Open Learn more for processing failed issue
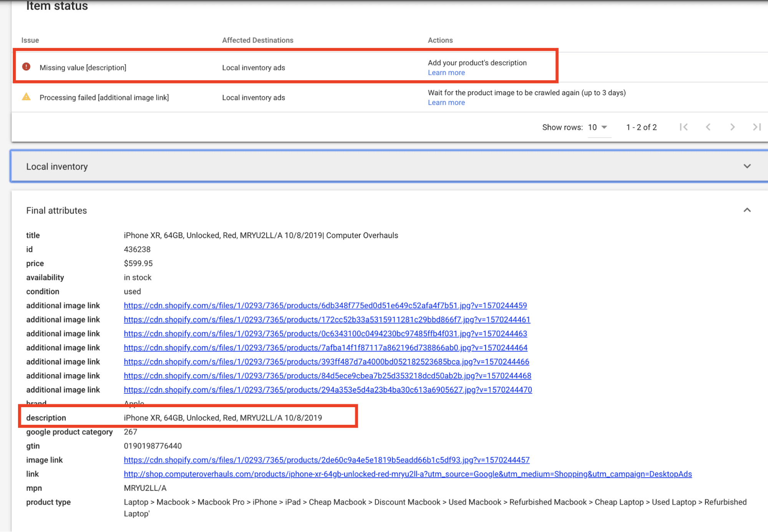Screen dimensions: 768x532 [x=446, y=103]
